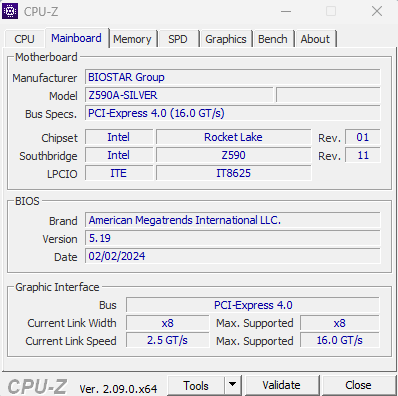The height and width of the screenshot is (396, 398).
Task: Click the empty field beside the model
Action: (328, 95)
